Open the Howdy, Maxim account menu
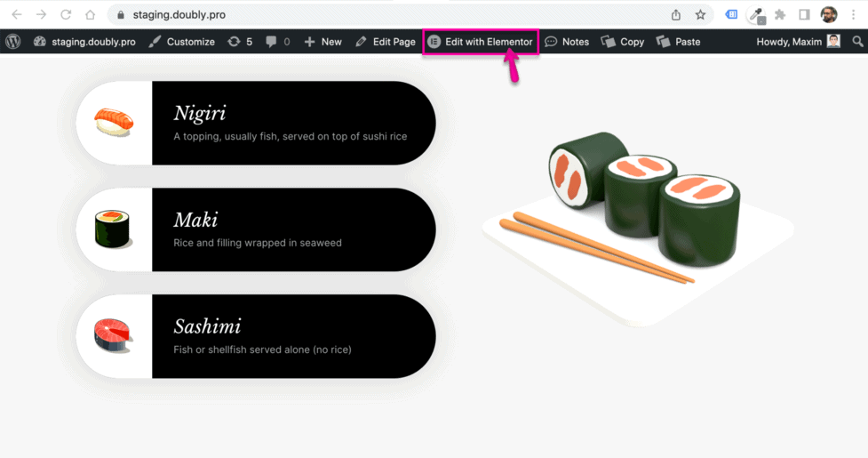Viewport: 868px width, 458px height. pyautogui.click(x=798, y=42)
